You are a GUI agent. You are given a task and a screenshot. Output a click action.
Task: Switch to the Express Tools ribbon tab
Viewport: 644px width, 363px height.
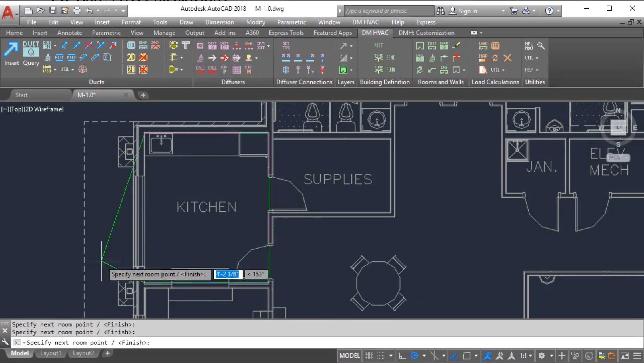pyautogui.click(x=286, y=33)
